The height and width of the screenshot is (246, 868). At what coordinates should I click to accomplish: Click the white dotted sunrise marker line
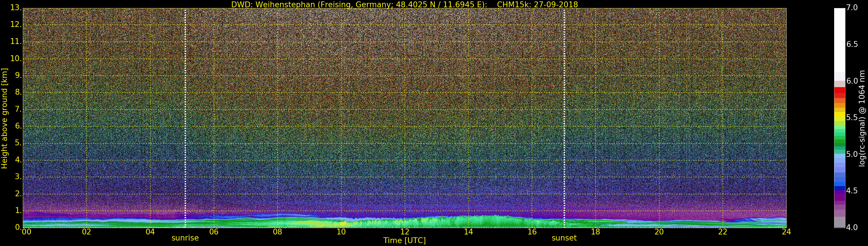[185, 118]
